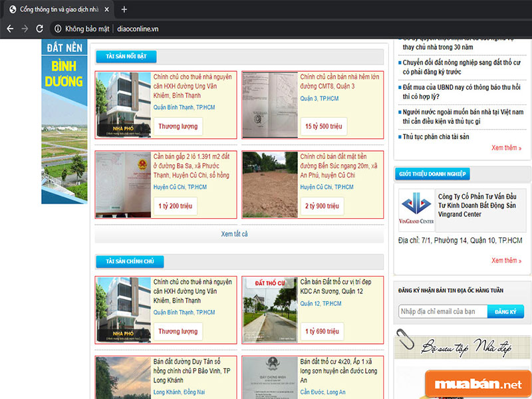
Task: Open article Đất mua của UBND thông báo thu hồi
Action: pos(462,92)
